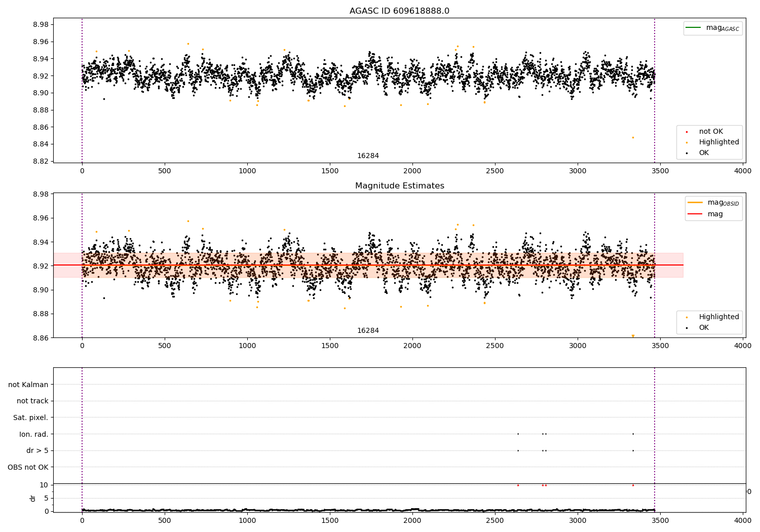
Task: Click the red 'mag' legend line
Action: tap(695, 214)
